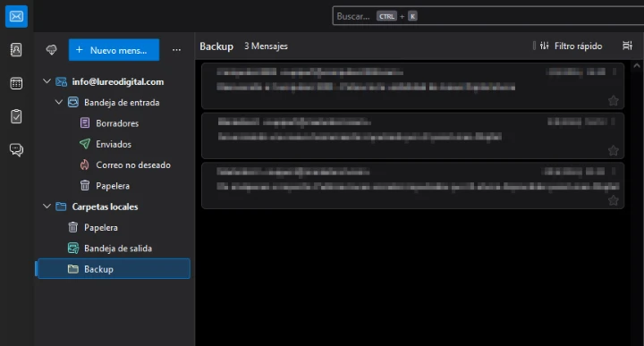Open the Borradores folder

(114, 123)
